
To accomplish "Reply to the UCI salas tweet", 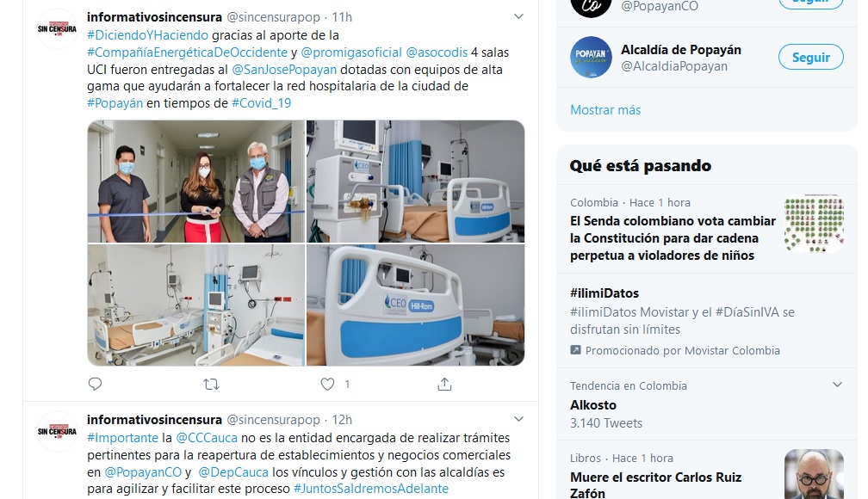I will point(96,384).
